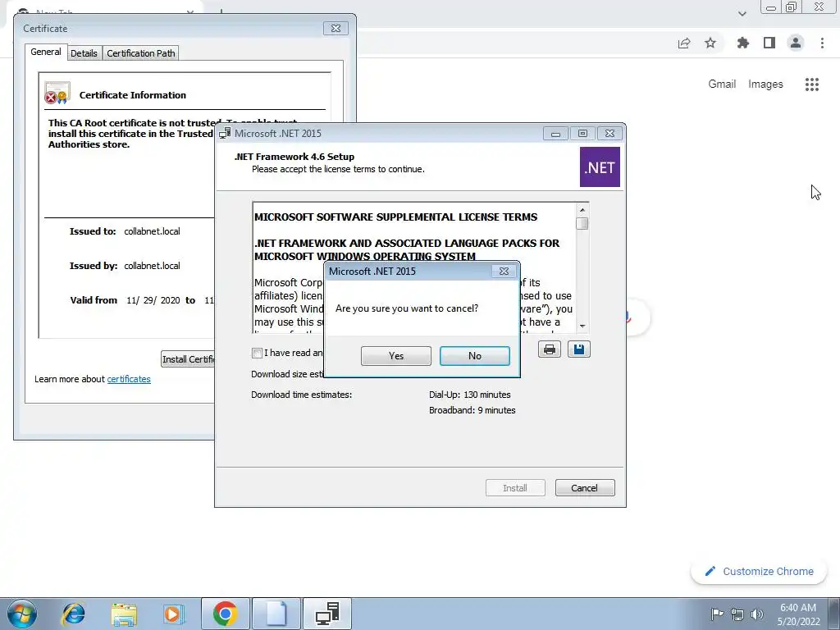Click the Google voice search microphone
Viewport: 840px width, 630px height.
pyautogui.click(x=628, y=317)
